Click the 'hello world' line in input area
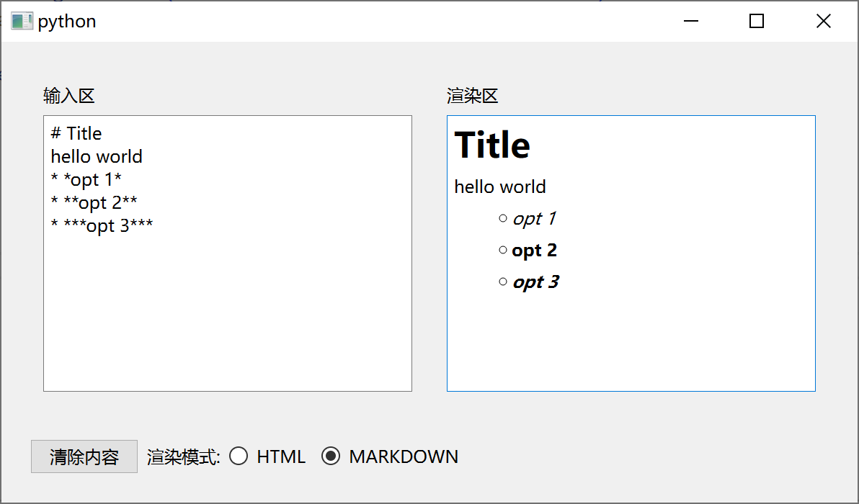Image resolution: width=859 pixels, height=504 pixels. [x=97, y=156]
